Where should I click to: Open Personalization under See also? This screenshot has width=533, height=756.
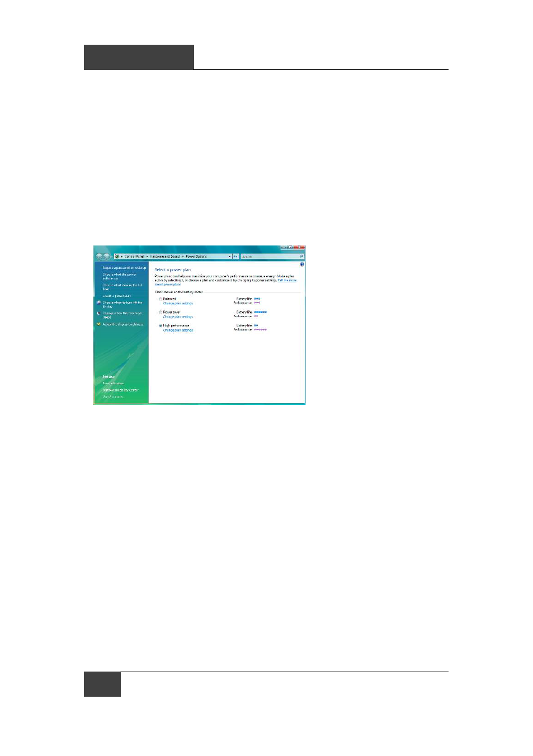113,384
